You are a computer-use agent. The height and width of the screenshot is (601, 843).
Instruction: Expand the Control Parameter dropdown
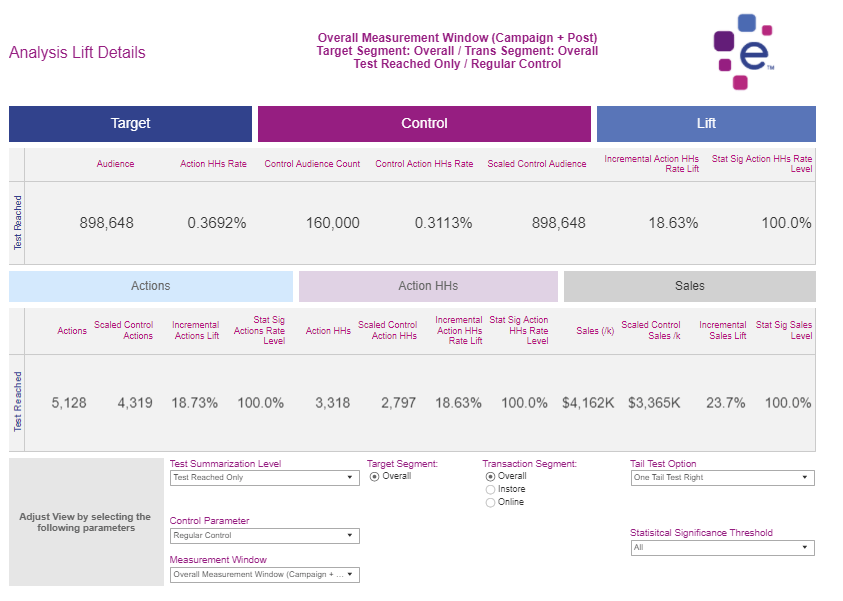264,536
